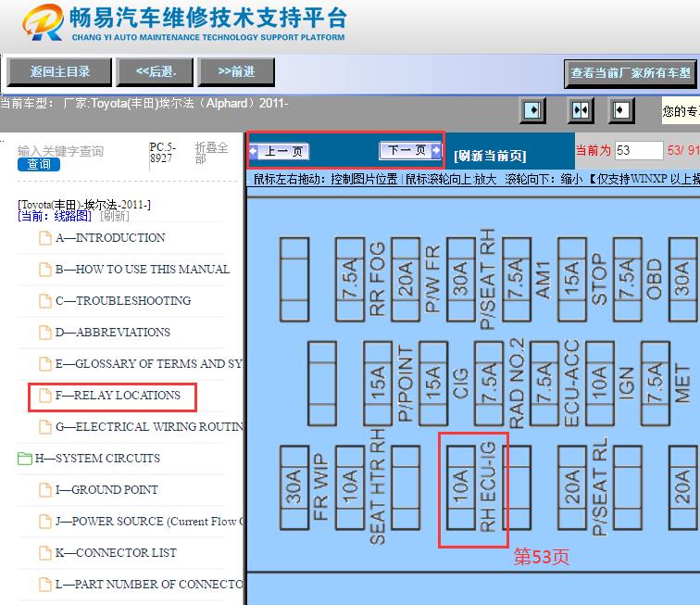Image resolution: width=700 pixels, height=605 pixels.
Task: Click the 30A FR WIP fuse
Action: (294, 487)
